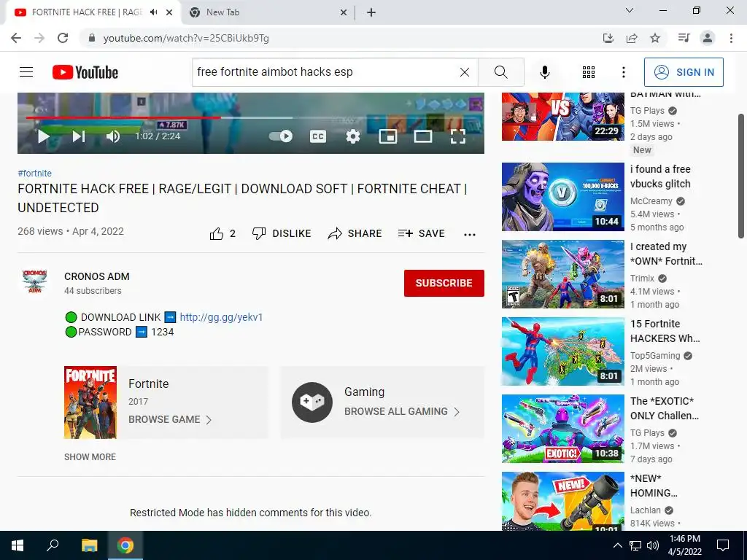Start voice search microphone icon
This screenshot has height=560, width=747.
544,72
